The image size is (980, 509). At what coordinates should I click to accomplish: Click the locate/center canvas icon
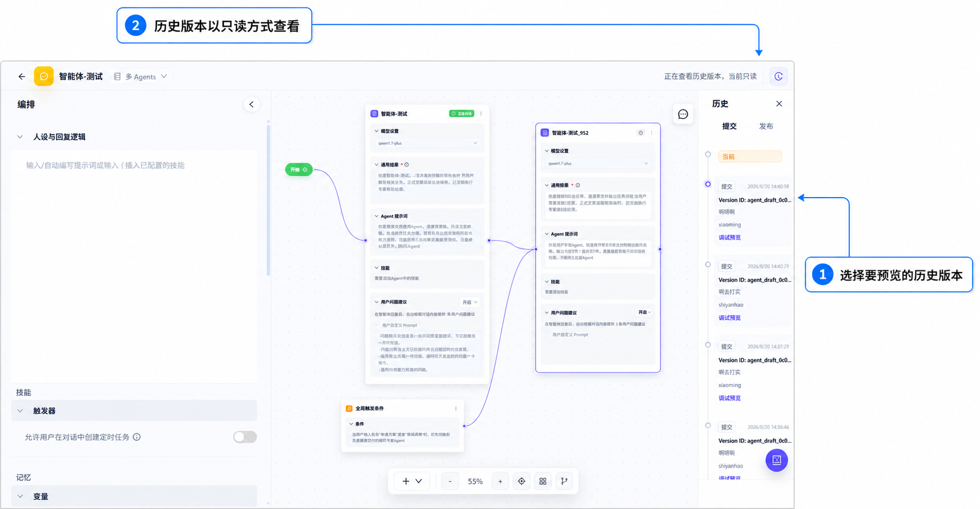click(522, 481)
